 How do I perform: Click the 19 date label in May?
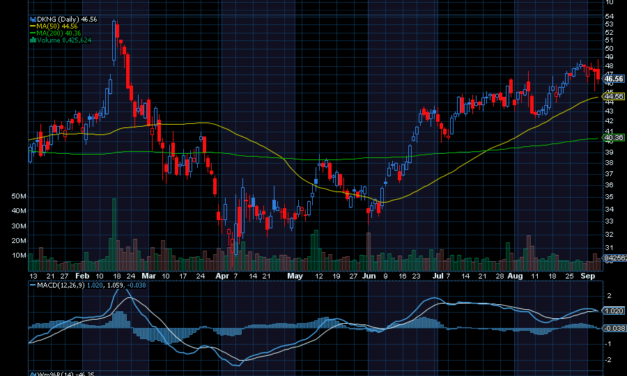point(336,276)
